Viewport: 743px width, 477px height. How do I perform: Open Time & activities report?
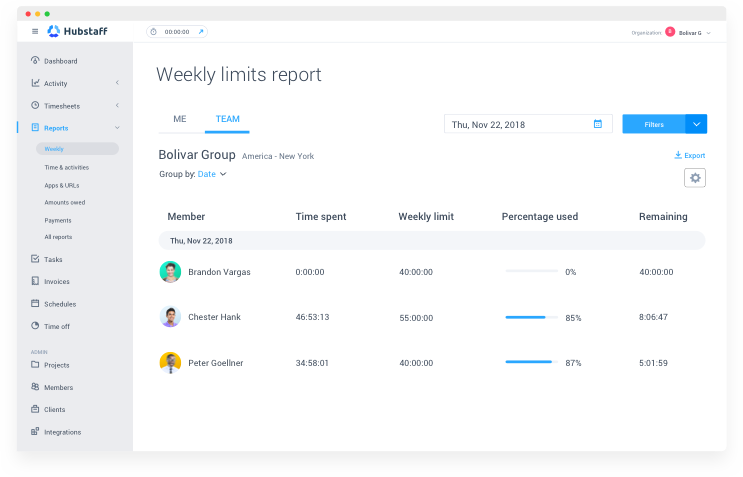67,167
